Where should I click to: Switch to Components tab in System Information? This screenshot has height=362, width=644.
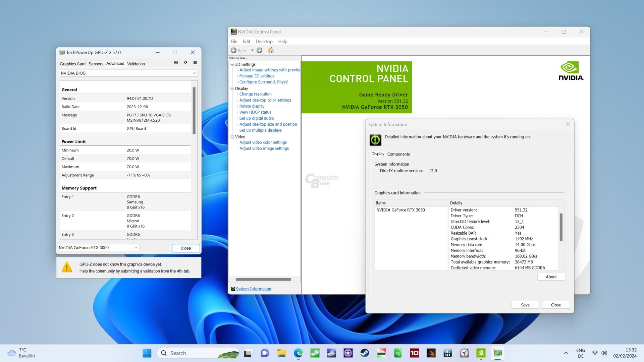[398, 154]
